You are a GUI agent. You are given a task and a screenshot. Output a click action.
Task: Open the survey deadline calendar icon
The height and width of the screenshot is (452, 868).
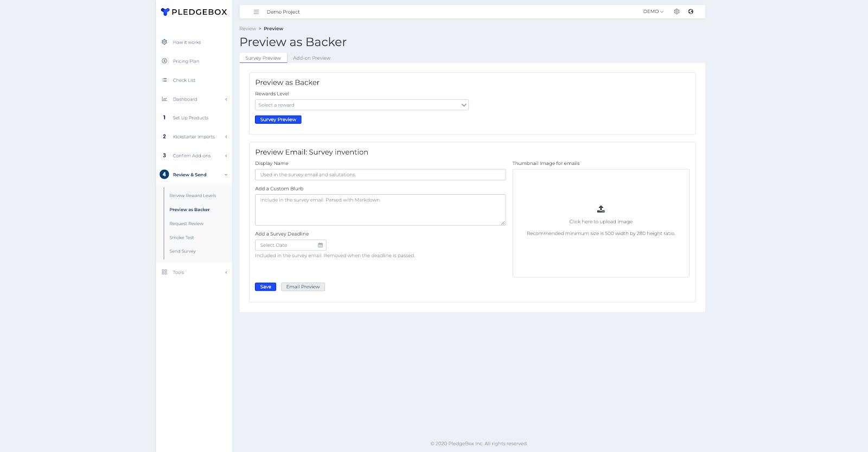320,245
